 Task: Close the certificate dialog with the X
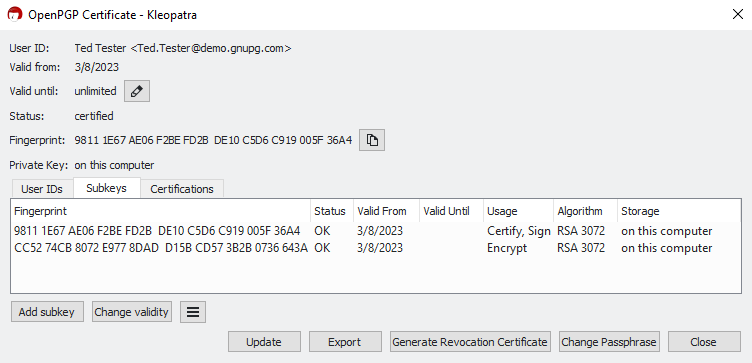click(738, 14)
